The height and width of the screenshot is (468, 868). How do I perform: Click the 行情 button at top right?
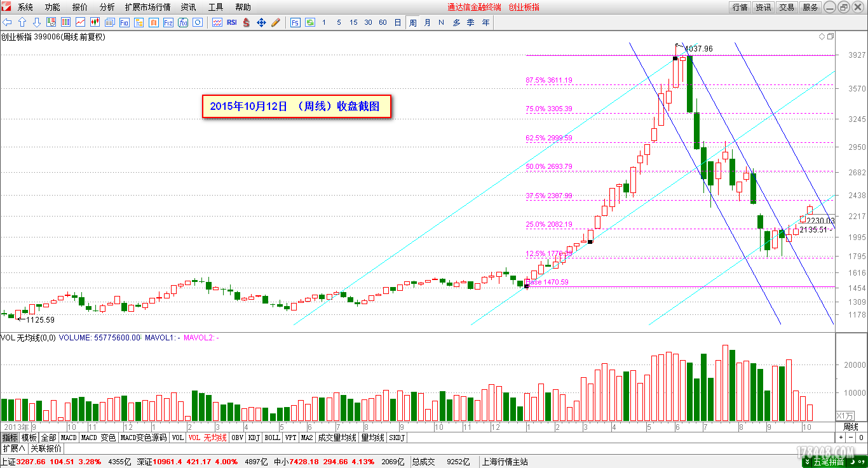coord(740,7)
